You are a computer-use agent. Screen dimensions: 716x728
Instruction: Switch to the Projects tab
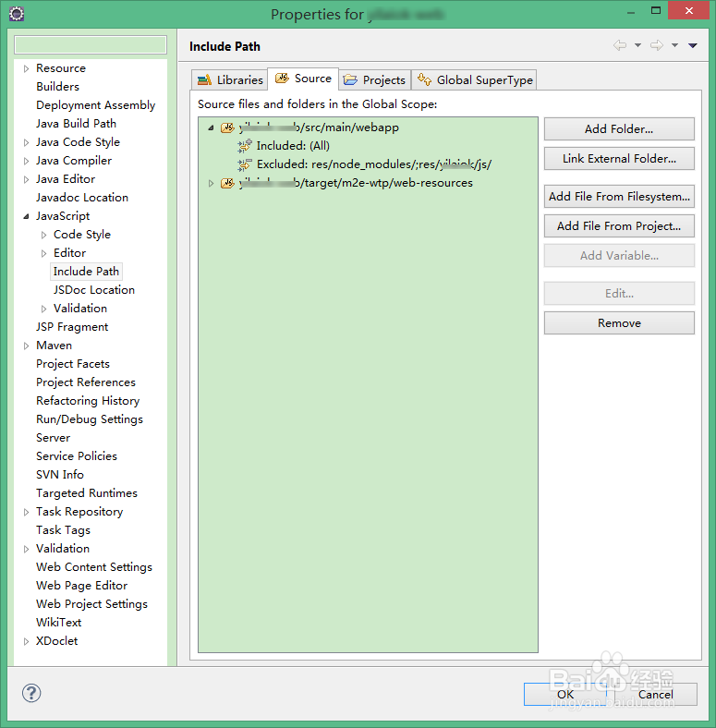click(x=374, y=79)
